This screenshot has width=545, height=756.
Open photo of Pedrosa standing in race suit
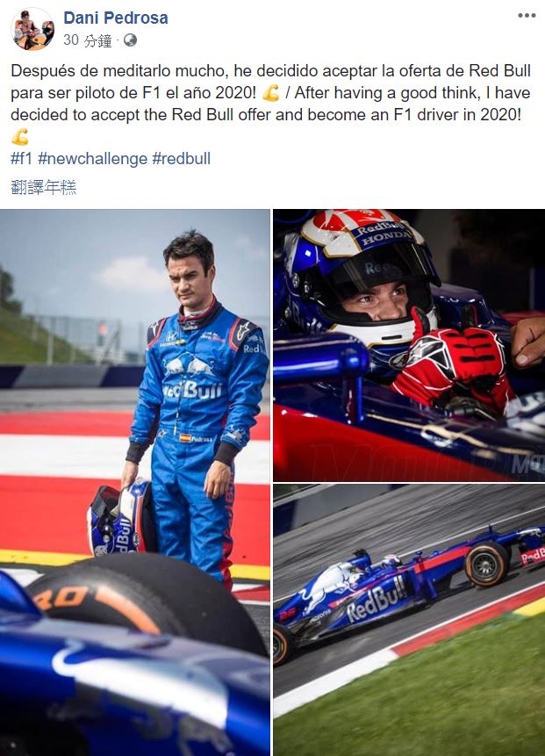[x=135, y=482]
